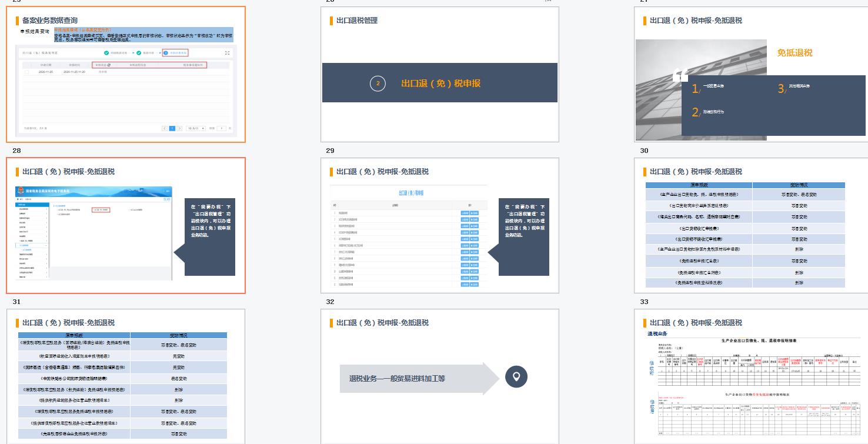Click the circled number 2 icon on 出口退税管理 slide

click(378, 84)
